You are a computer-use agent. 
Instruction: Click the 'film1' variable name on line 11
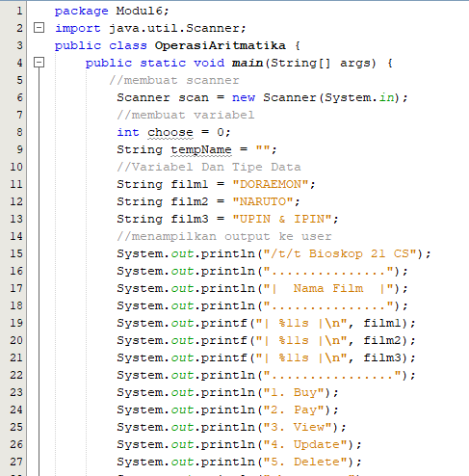(190, 184)
